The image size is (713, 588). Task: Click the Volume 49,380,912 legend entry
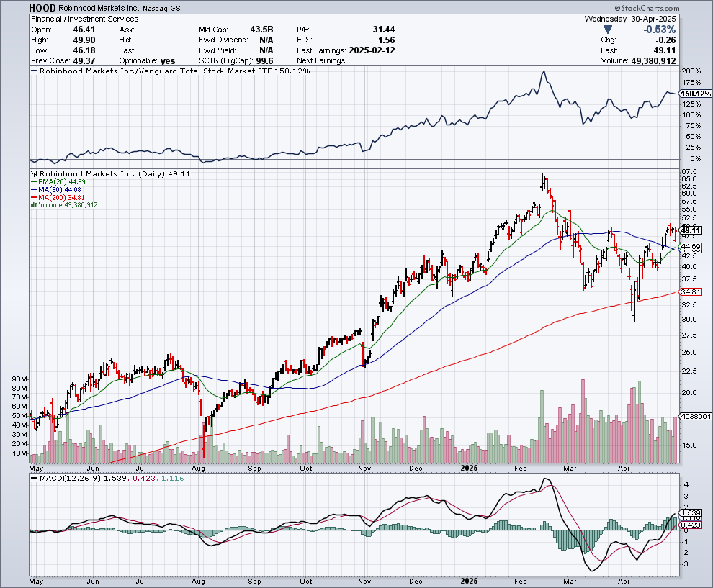tap(68, 205)
